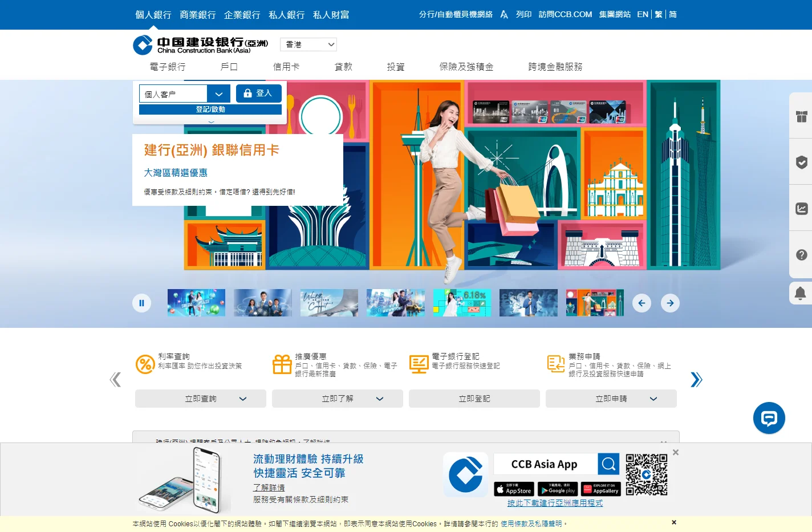Image resolution: width=812 pixels, height=532 pixels.
Task: Open 私人財富 top tab
Action: click(x=331, y=15)
